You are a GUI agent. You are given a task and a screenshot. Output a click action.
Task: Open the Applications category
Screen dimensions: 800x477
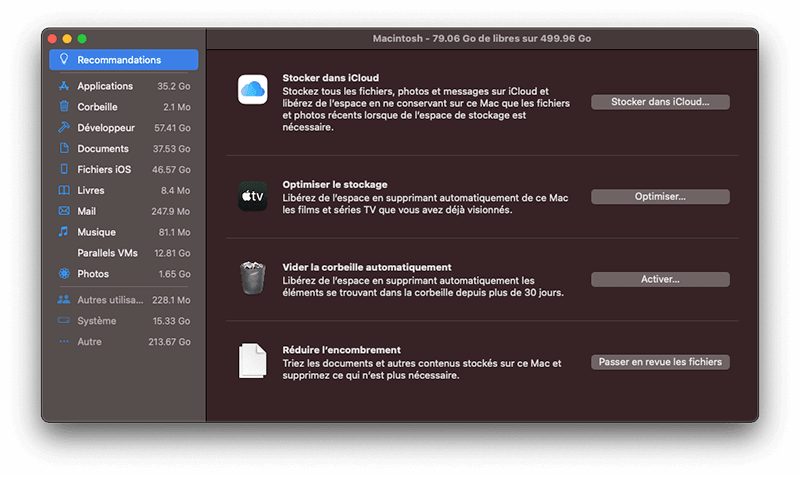click(x=123, y=86)
